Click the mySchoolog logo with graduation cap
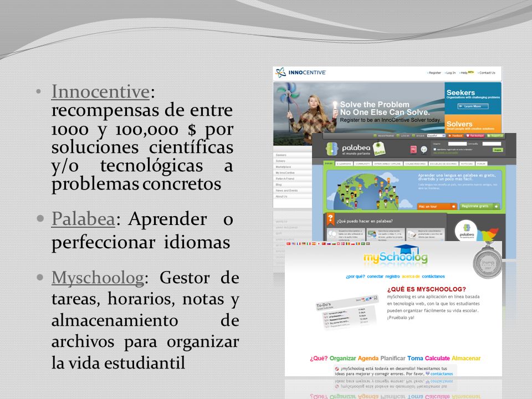 coord(396,255)
